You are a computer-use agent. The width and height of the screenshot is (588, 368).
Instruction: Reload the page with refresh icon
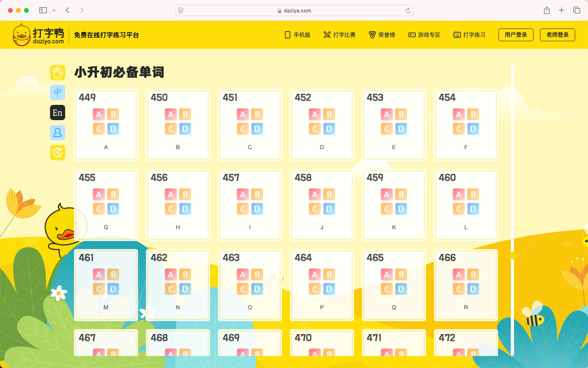(408, 11)
